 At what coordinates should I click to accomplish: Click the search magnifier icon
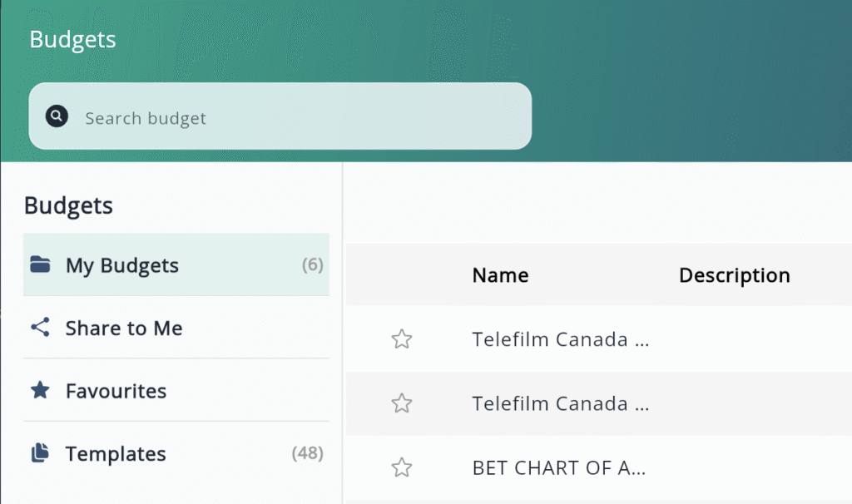(57, 116)
